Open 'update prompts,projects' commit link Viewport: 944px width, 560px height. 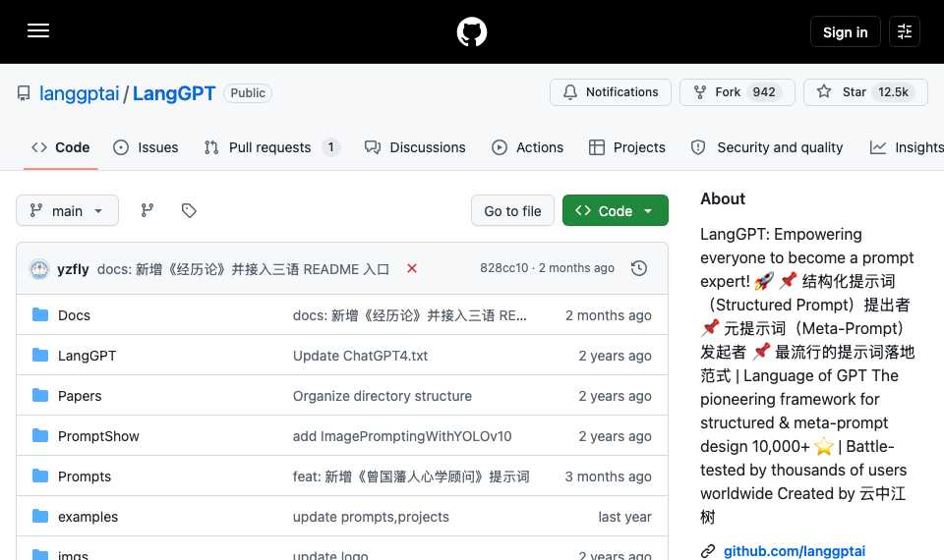pos(371,517)
